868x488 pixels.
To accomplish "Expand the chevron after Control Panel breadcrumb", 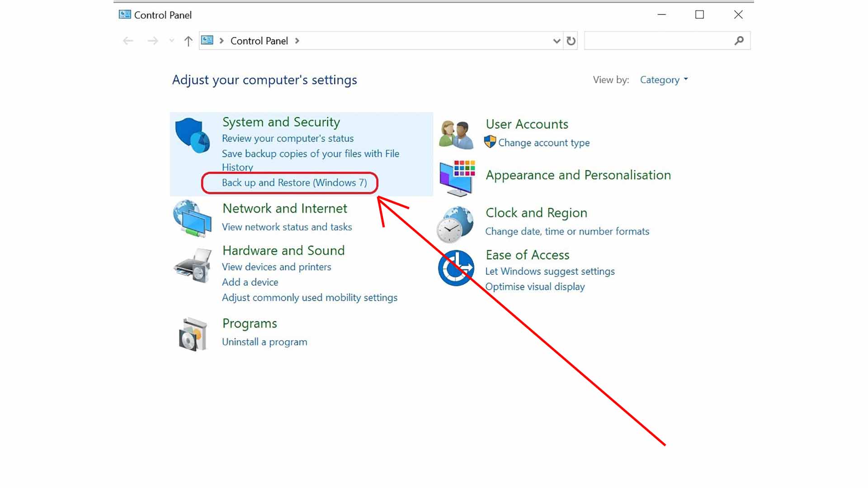I will click(x=297, y=41).
